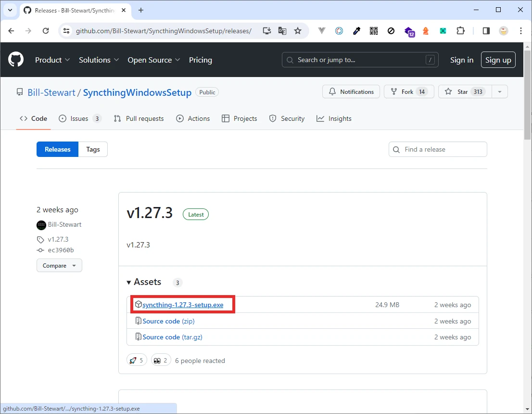Viewport: 532px width, 414px height.
Task: Download syncthing-1.27.3-setup.exe
Action: (x=183, y=305)
